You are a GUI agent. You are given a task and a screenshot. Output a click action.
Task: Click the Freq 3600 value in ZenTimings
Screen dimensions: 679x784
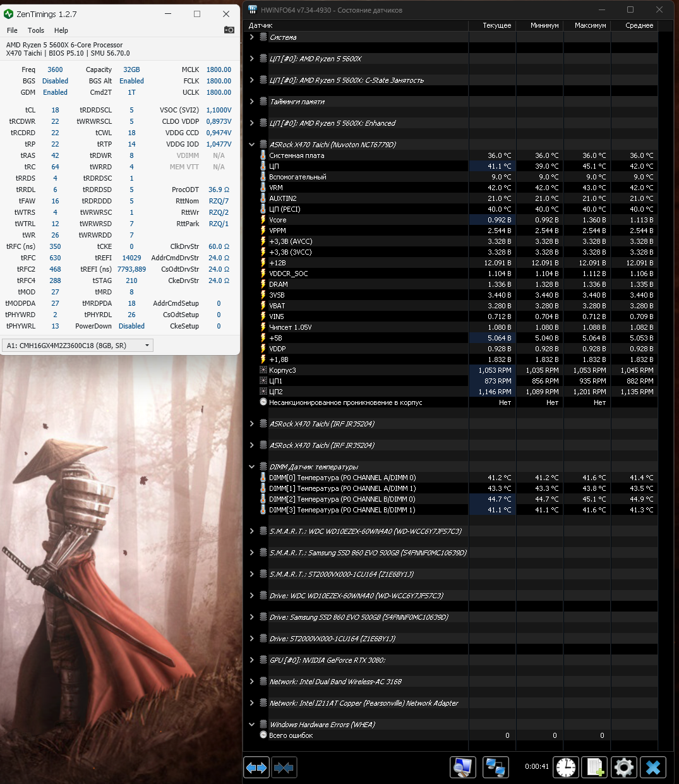[55, 69]
